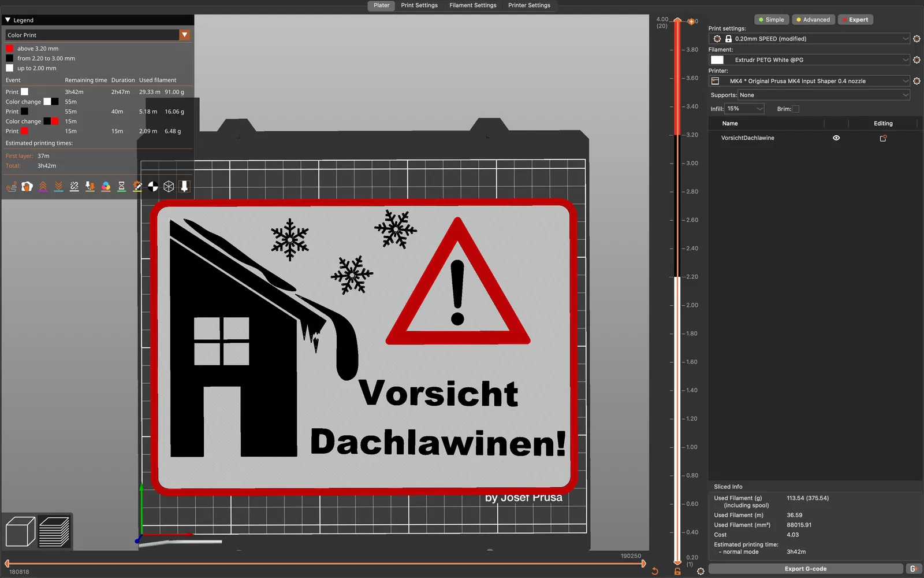The width and height of the screenshot is (924, 578).
Task: Switch to sliced layers preview view
Action: tap(54, 531)
